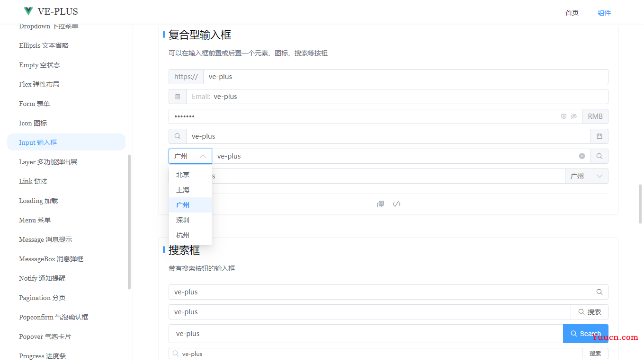Open 组件 in top navigation
Viewport: 644px width, 363px height.
[604, 13]
